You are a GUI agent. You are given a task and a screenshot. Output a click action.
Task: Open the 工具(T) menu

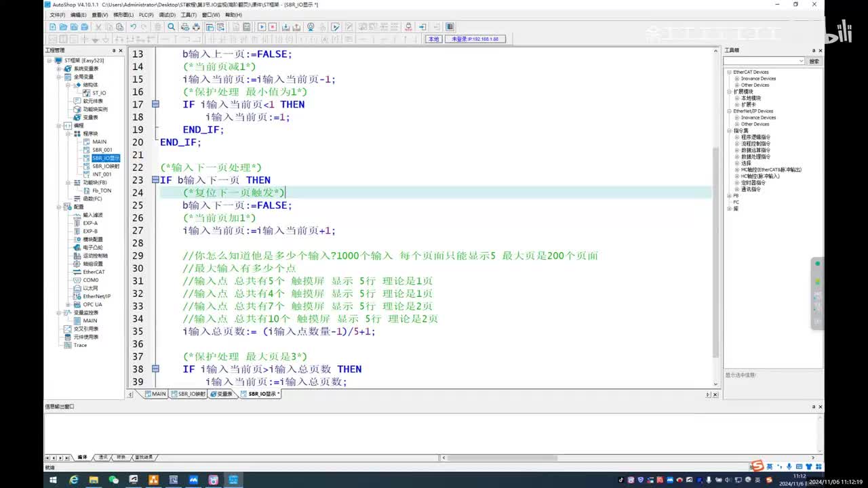pyautogui.click(x=189, y=14)
